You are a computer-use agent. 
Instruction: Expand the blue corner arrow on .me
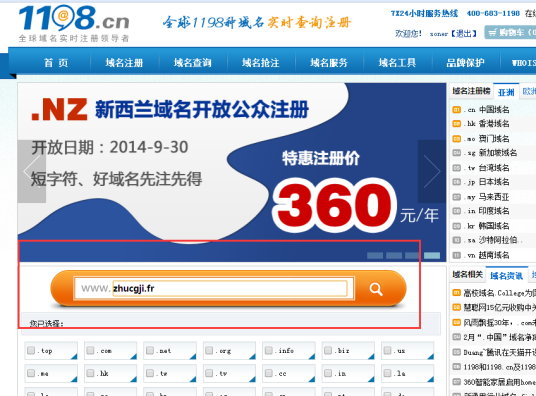click(x=75, y=379)
